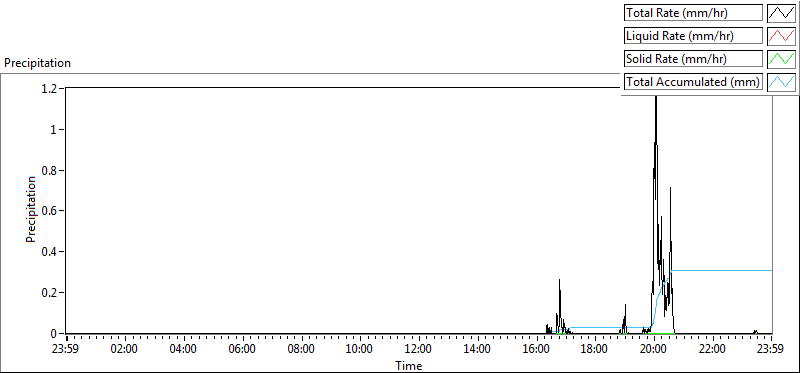Click the vertical Precipitation y-axis label
This screenshot has width=800, height=373.
pos(31,209)
